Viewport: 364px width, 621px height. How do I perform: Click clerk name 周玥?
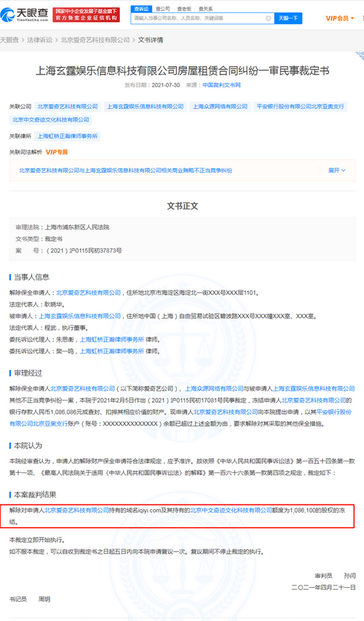coord(44,599)
